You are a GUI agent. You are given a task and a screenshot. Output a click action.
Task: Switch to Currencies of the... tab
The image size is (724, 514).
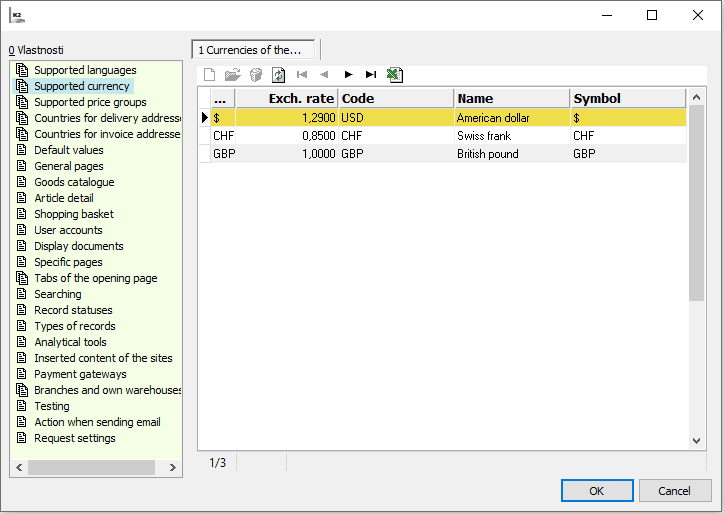point(253,50)
